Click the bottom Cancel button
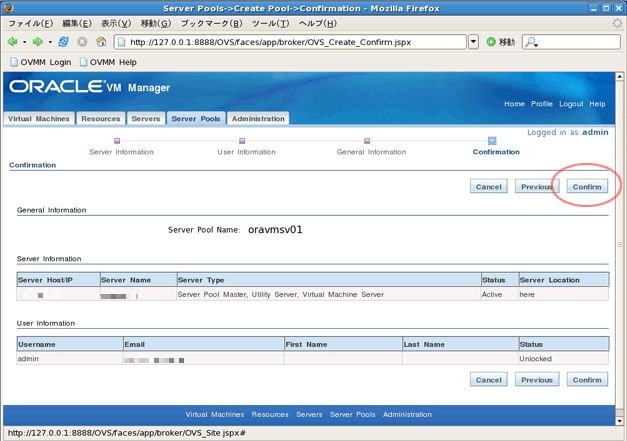The image size is (627, 441). pyautogui.click(x=489, y=380)
